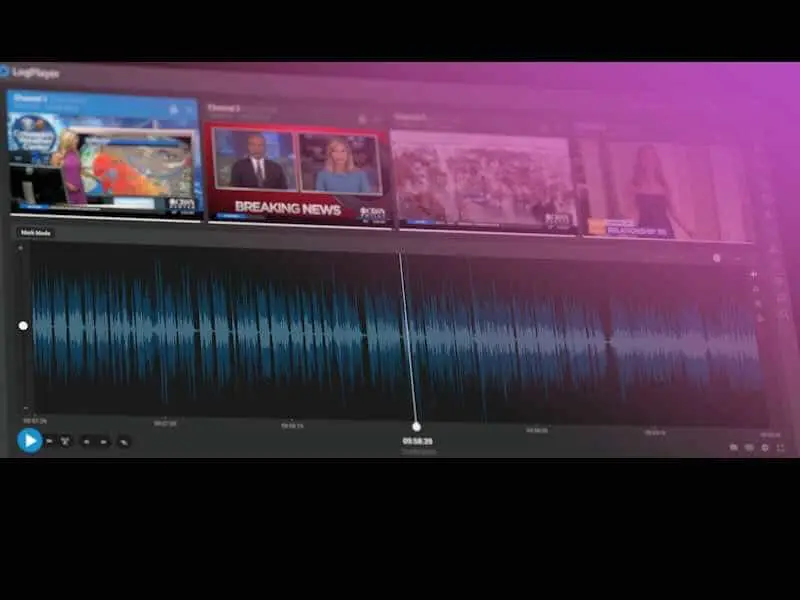Click the white amplitude knob left of waveform

pyautogui.click(x=23, y=325)
